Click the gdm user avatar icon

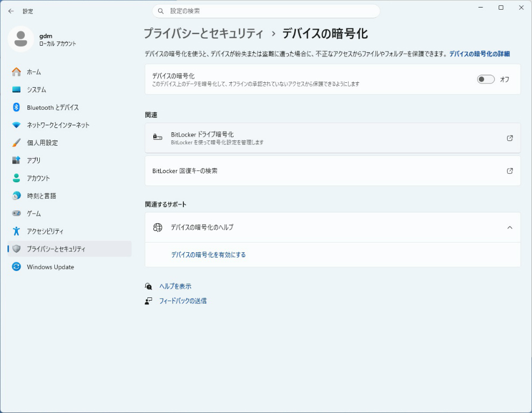pyautogui.click(x=20, y=39)
